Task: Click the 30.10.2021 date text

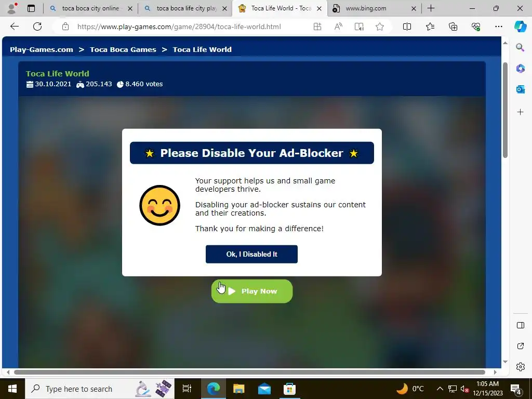Action: pos(53,84)
